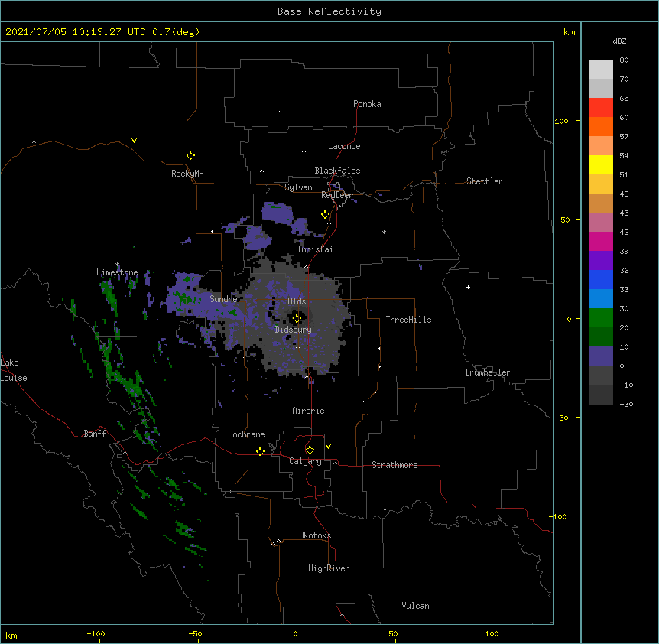
Task: Click the yellow radar site diamond above Didsbury
Action: coord(297,319)
